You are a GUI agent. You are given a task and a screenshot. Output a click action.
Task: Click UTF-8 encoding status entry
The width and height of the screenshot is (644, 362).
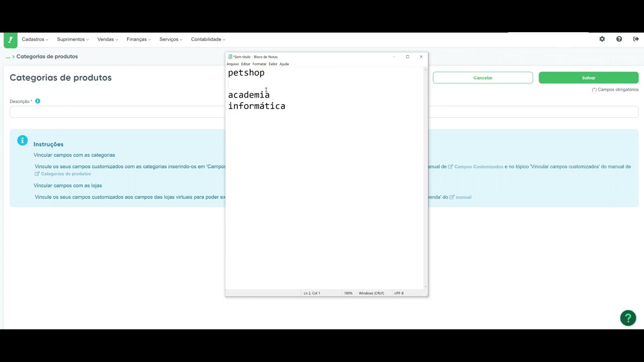coord(399,293)
